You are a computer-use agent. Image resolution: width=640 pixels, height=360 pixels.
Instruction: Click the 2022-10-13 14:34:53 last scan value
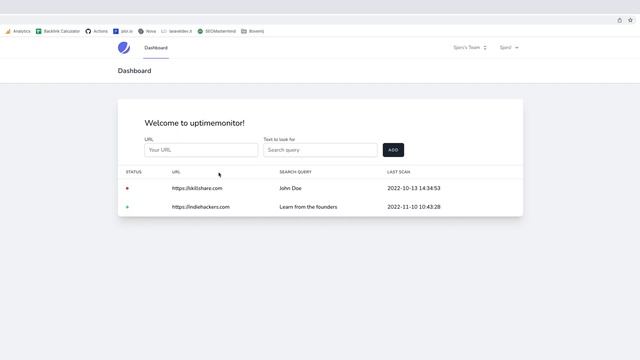(x=414, y=188)
